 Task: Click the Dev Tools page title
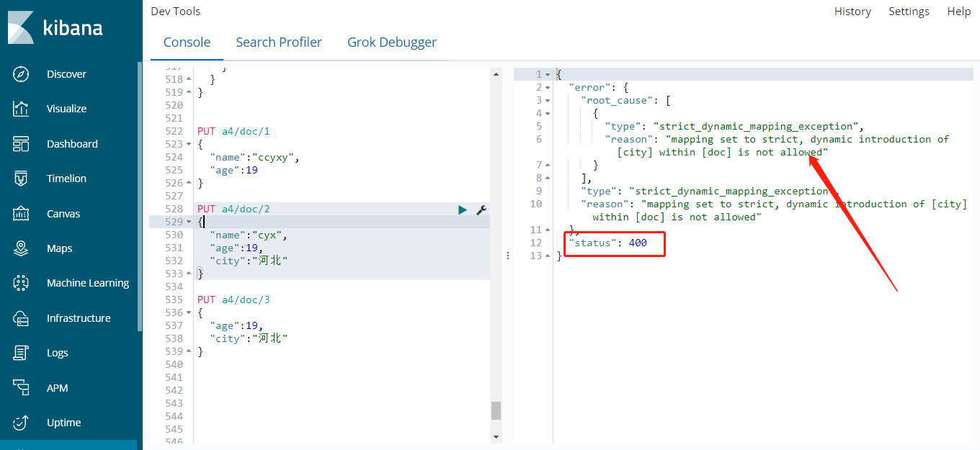(176, 12)
